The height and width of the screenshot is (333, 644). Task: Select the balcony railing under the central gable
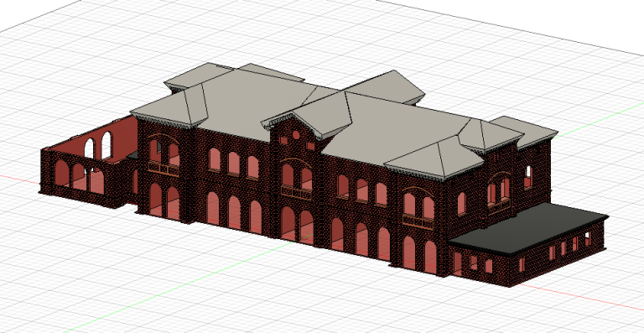[297, 192]
